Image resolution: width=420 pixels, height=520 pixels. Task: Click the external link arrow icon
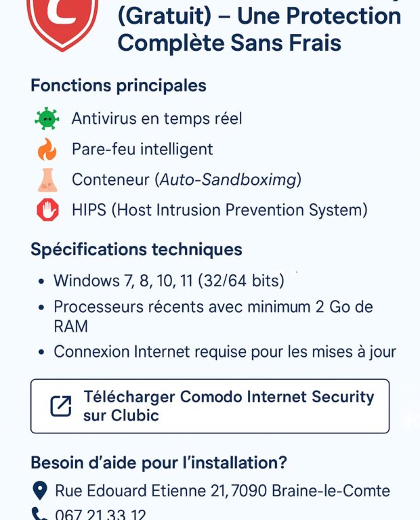tap(61, 406)
